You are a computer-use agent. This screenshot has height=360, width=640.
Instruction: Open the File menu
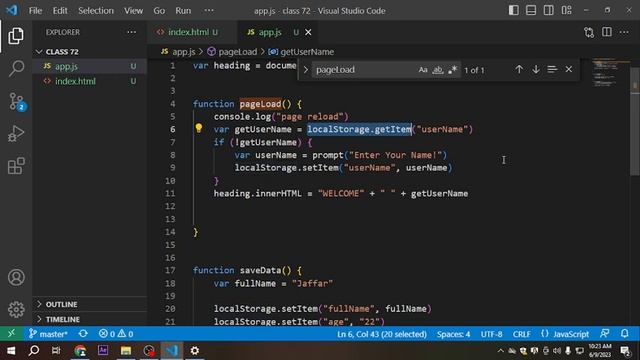pyautogui.click(x=36, y=11)
